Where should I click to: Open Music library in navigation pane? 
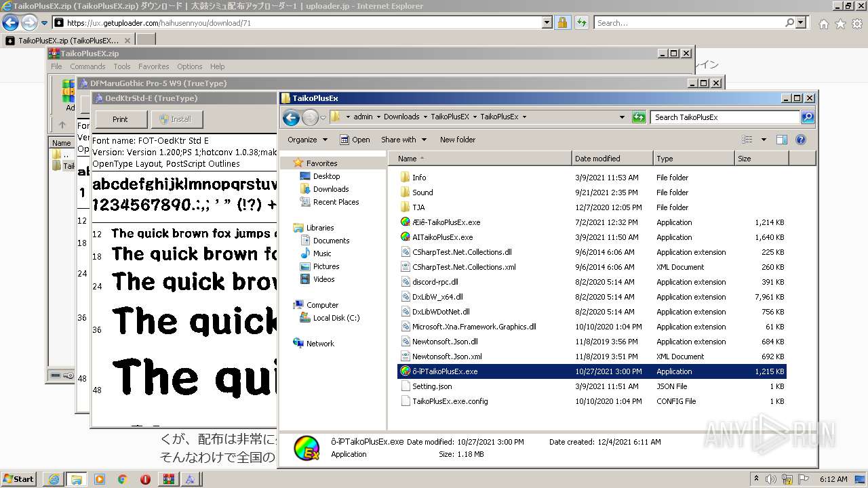pyautogui.click(x=322, y=253)
